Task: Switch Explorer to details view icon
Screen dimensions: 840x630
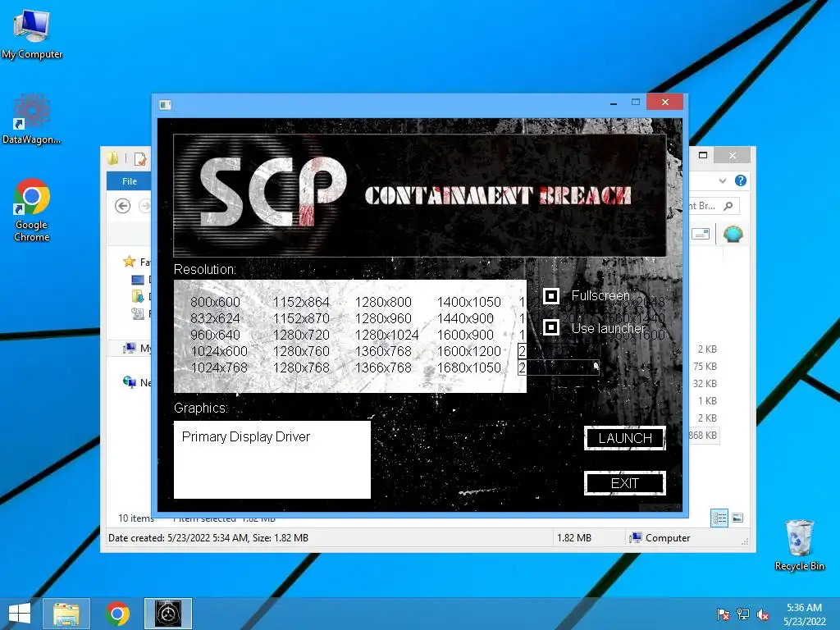Action: [719, 518]
